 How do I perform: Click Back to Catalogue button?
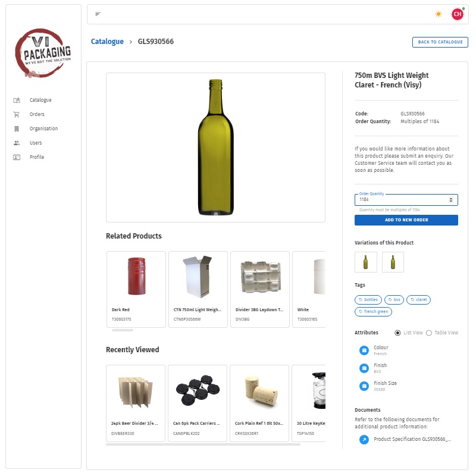pyautogui.click(x=440, y=42)
